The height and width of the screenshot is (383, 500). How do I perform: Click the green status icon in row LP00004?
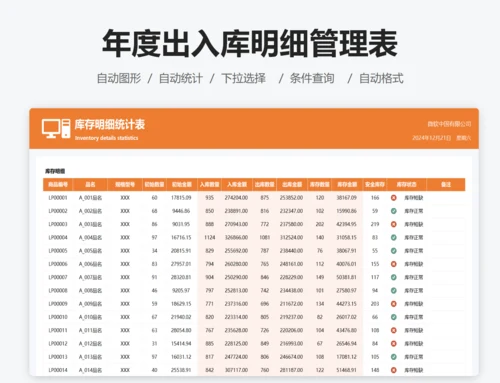pyautogui.click(x=394, y=238)
